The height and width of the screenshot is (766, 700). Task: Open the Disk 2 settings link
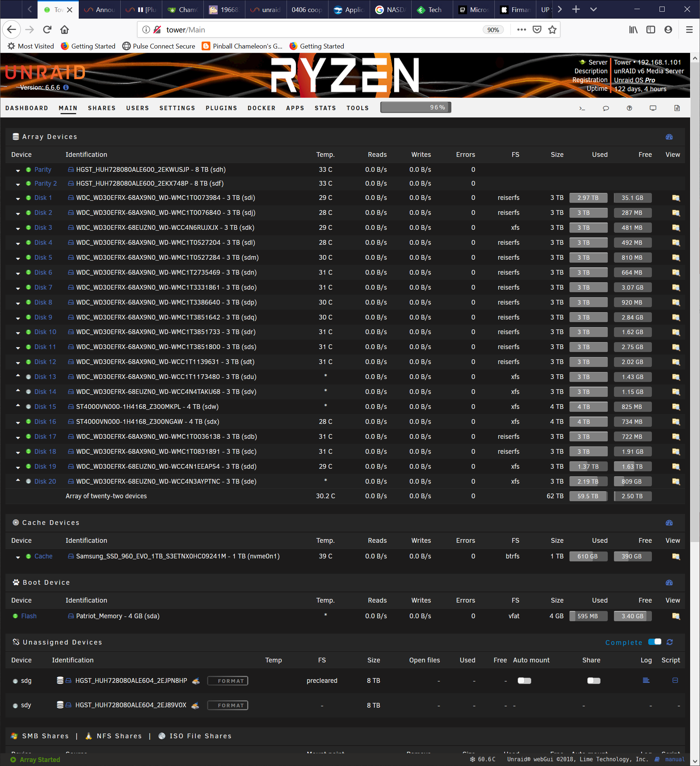tap(43, 213)
